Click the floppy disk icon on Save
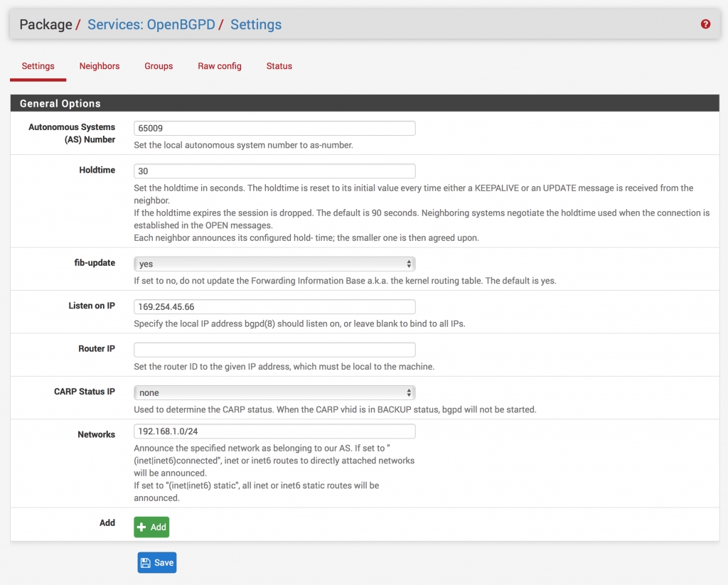The height and width of the screenshot is (585, 728). [x=146, y=562]
